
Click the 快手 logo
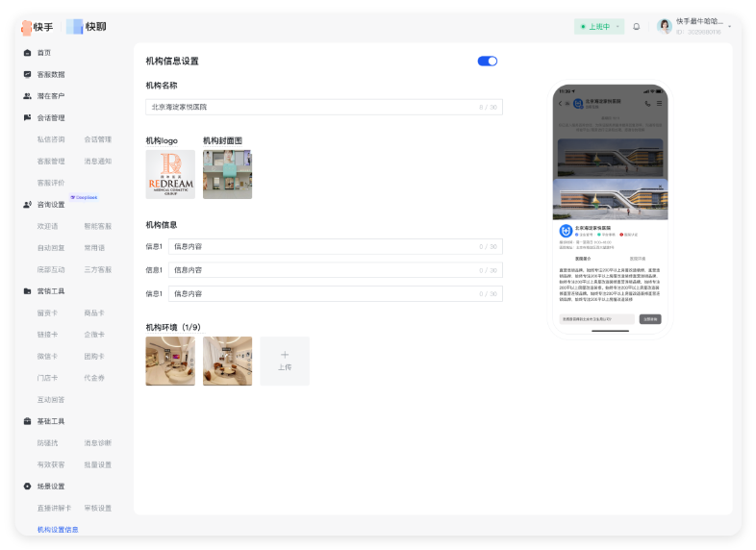[x=38, y=27]
